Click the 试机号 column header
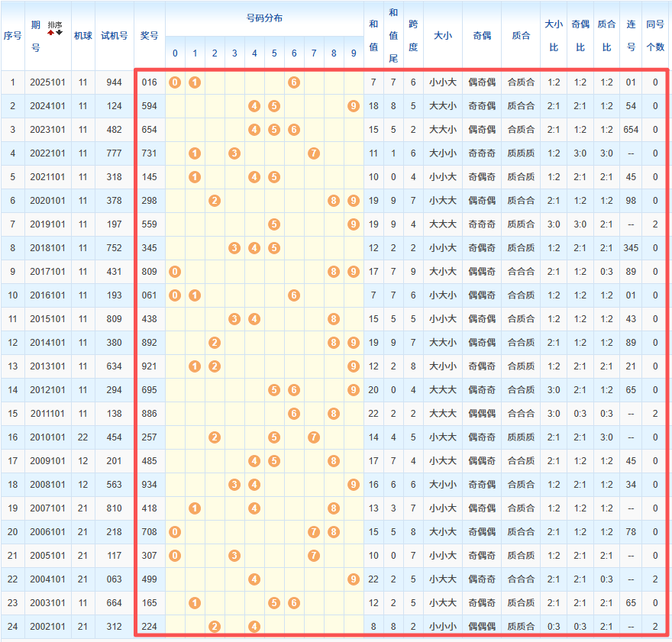The width and height of the screenshot is (672, 642). 114,35
